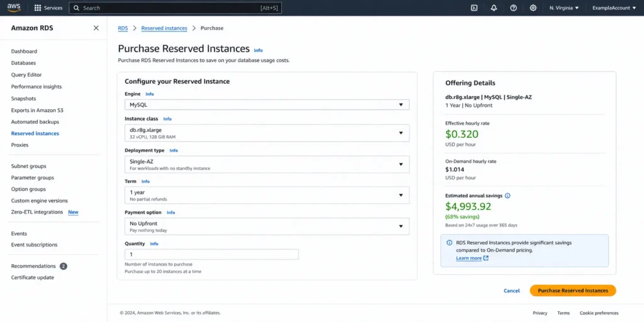This screenshot has height=322, width=644.
Task: Open the notifications bell
Action: pos(494,8)
